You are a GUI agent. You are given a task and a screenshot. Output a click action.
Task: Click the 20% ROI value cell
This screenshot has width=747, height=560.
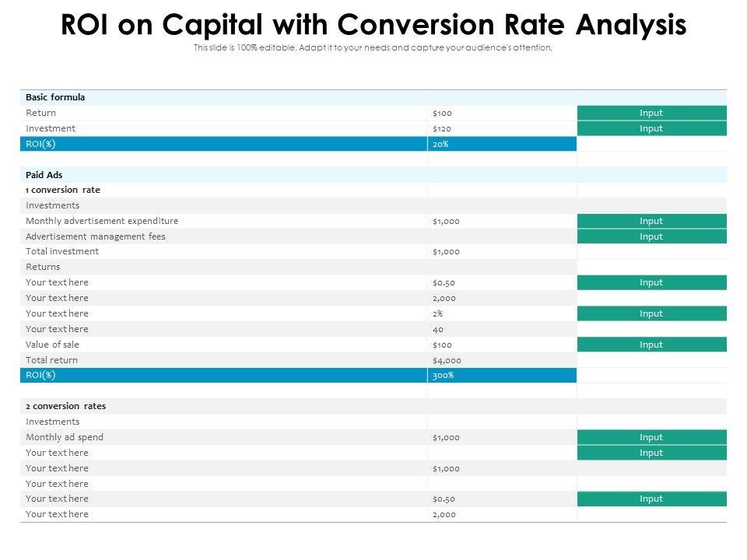[440, 144]
